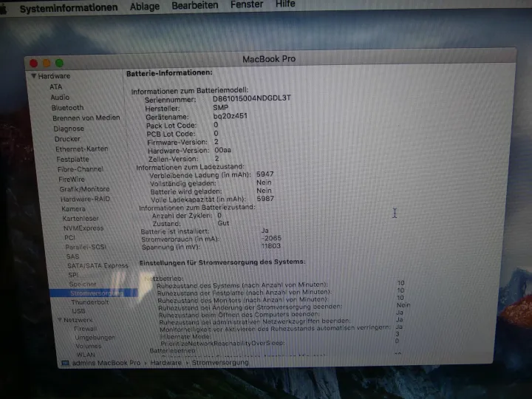Click the MacBook Pro window title
The height and width of the screenshot is (399, 532).
tap(269, 59)
